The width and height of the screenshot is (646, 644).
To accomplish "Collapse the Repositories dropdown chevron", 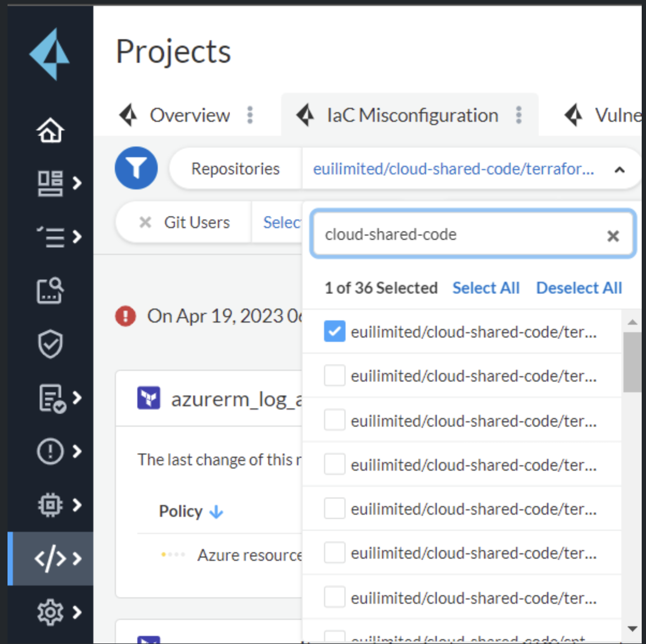I will tap(619, 170).
